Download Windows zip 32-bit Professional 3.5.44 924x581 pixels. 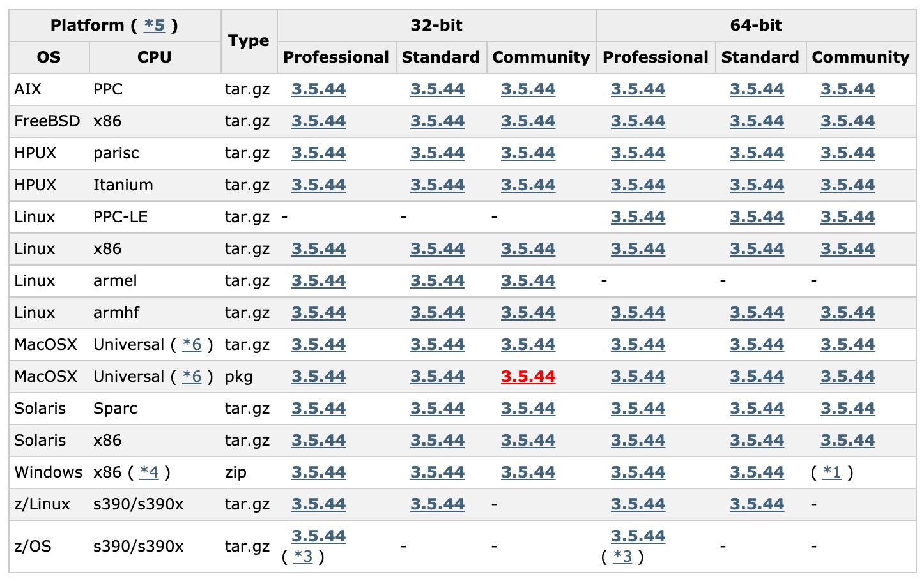coord(318,472)
